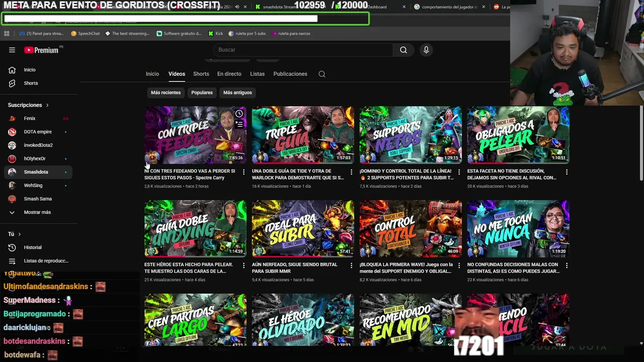Open 'Software gratuito d...' bookmark
This screenshot has width=644, height=362.
(179, 34)
